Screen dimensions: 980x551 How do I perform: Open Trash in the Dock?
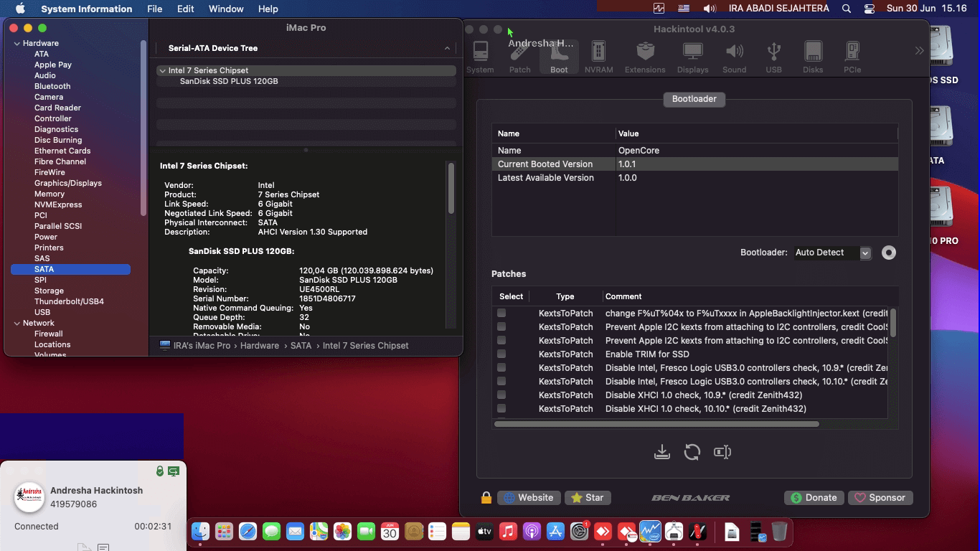point(780,532)
